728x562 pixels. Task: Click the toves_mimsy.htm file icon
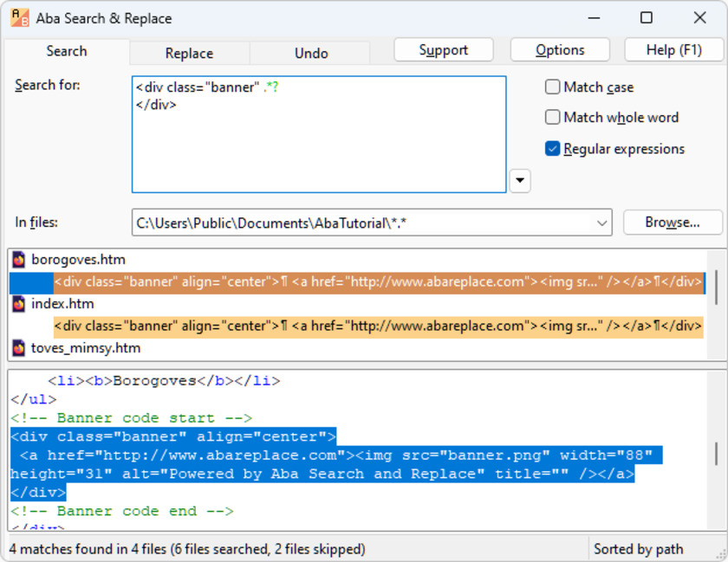point(19,348)
